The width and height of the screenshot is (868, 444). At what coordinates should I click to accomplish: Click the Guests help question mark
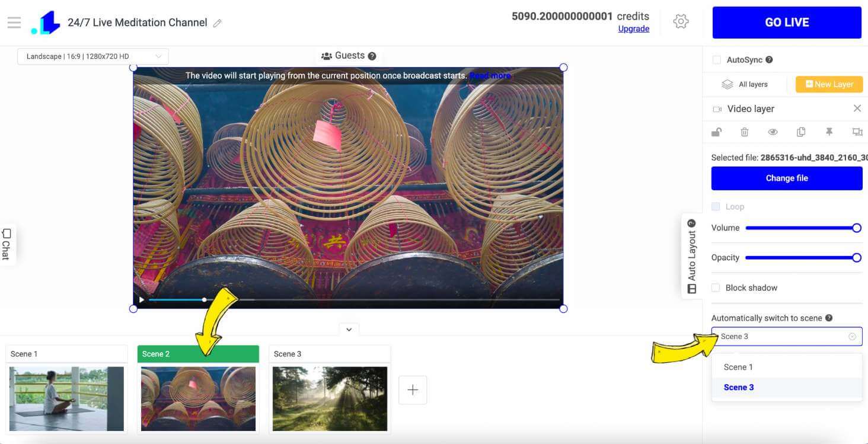pyautogui.click(x=372, y=56)
